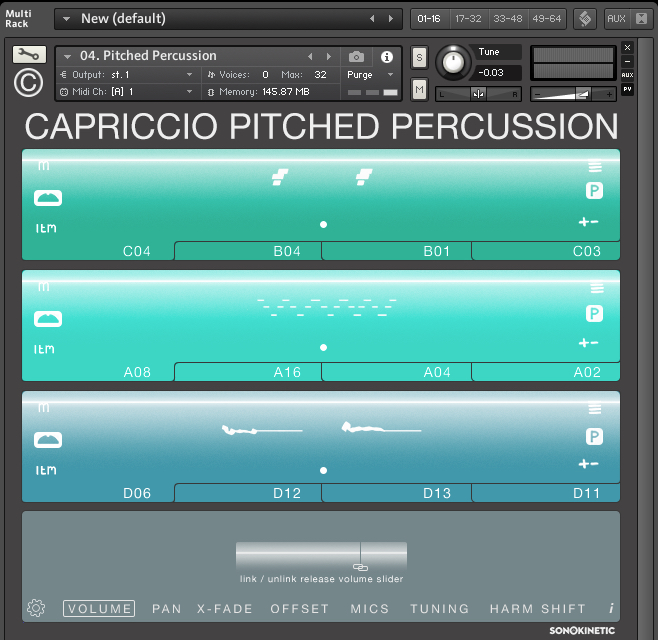Click the 'ltm' icon in bottom panel
The image size is (658, 640).
[x=46, y=470]
